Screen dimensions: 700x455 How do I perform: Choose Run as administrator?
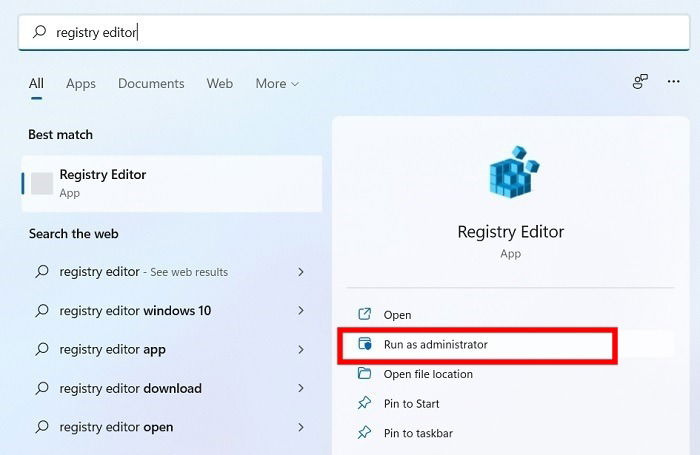510,344
